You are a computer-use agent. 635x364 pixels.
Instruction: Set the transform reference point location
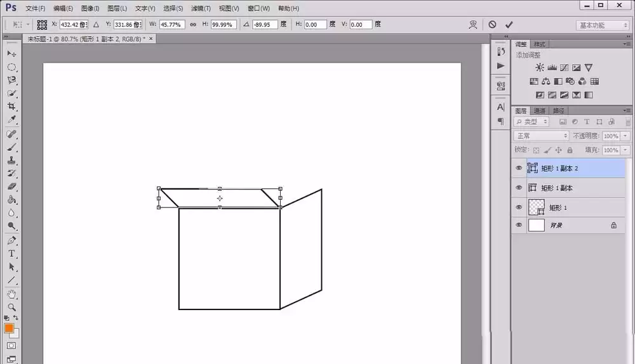click(x=42, y=25)
